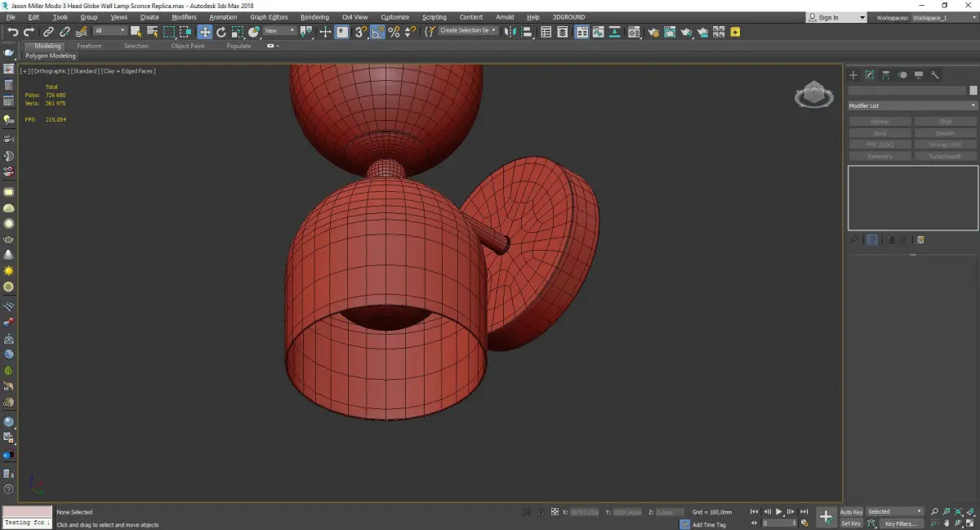
Task: Select the Select and Move tool
Action: (204, 32)
